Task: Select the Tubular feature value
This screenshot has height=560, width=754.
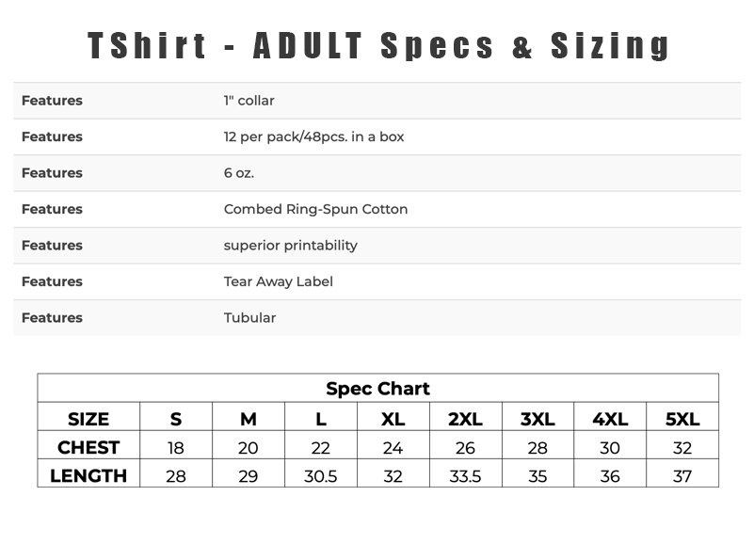Action: pos(249,318)
